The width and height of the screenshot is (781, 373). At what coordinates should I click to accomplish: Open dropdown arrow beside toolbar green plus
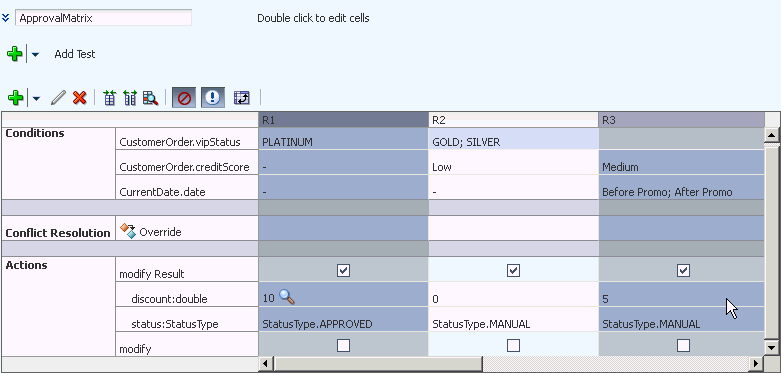coord(36,98)
